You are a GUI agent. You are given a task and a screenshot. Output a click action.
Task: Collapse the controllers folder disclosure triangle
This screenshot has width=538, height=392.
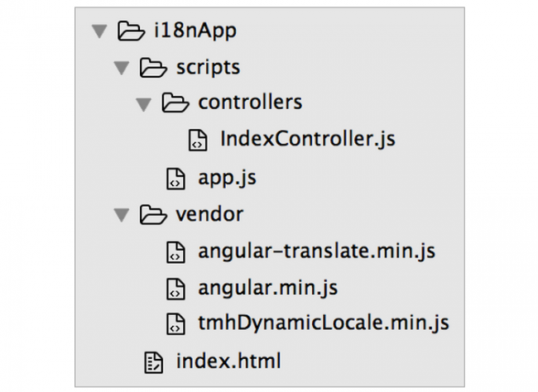[x=144, y=104]
